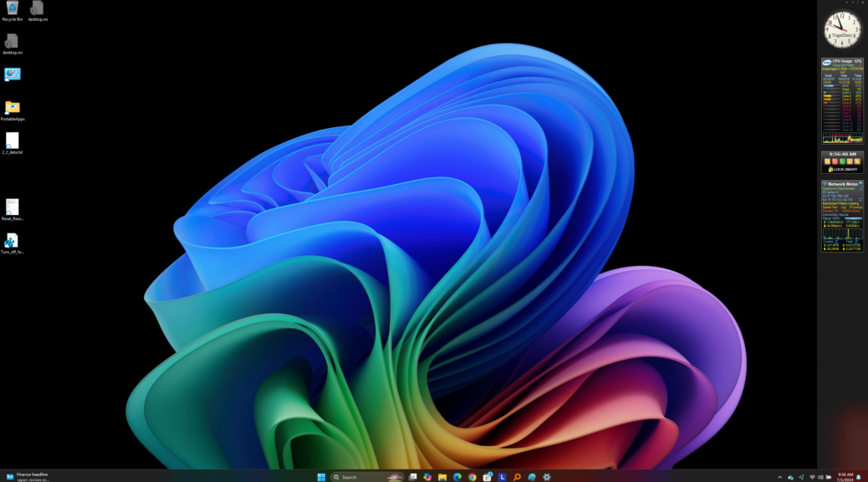Launch Google Chrome from the taskbar
The width and height of the screenshot is (868, 482).
tap(472, 477)
